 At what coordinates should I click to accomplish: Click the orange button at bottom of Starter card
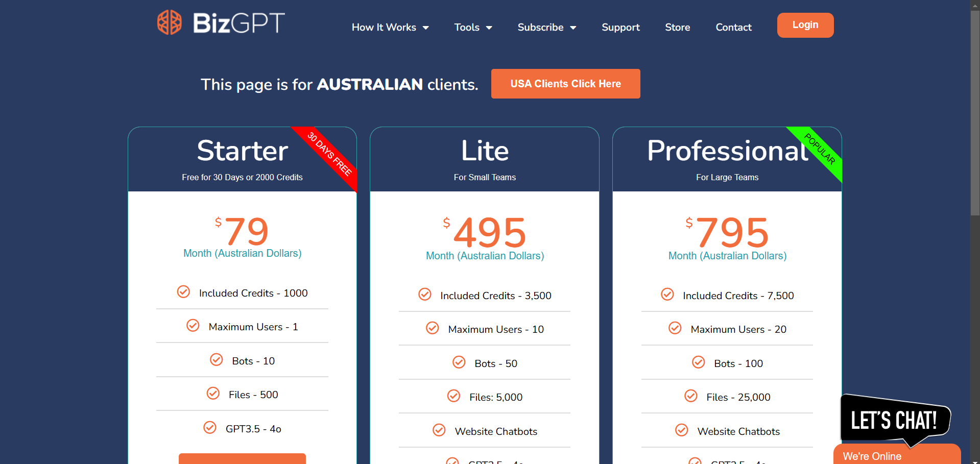[x=242, y=458]
